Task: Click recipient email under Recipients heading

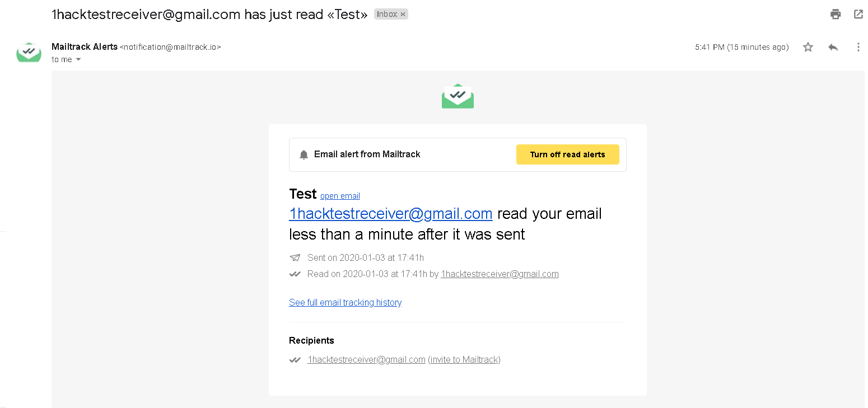Action: click(x=366, y=360)
